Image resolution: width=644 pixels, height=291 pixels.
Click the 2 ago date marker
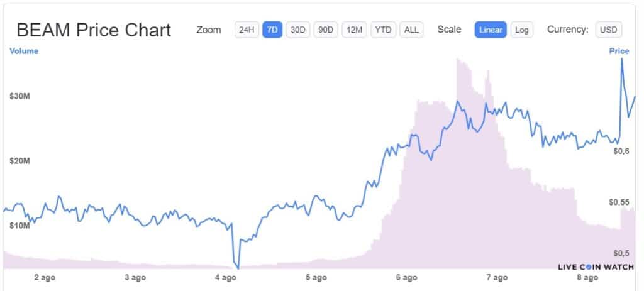pos(45,277)
